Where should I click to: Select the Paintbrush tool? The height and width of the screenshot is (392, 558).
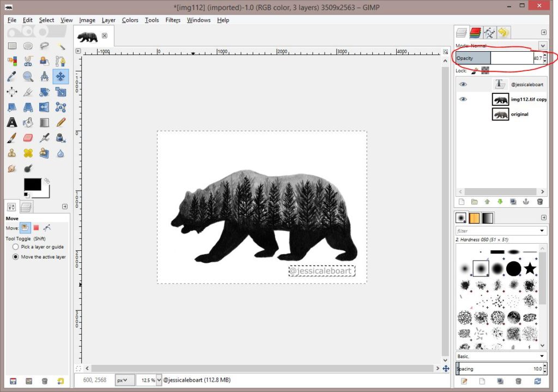12,138
